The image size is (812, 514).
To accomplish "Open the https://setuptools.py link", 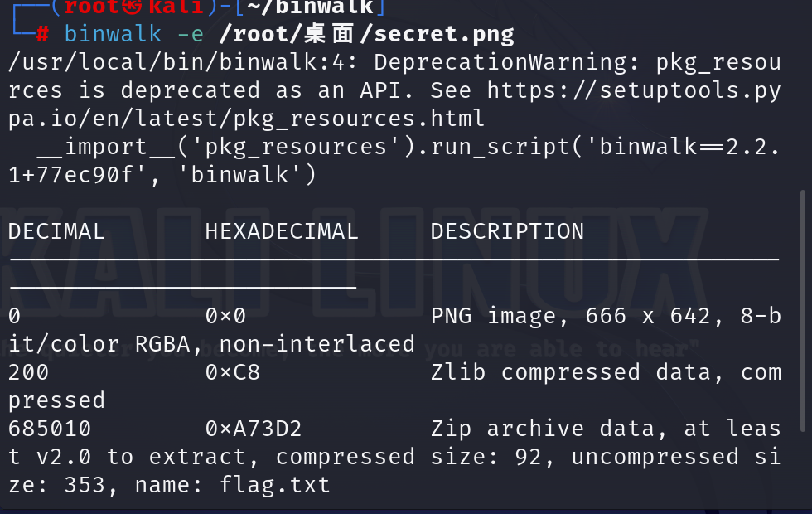I will [634, 91].
